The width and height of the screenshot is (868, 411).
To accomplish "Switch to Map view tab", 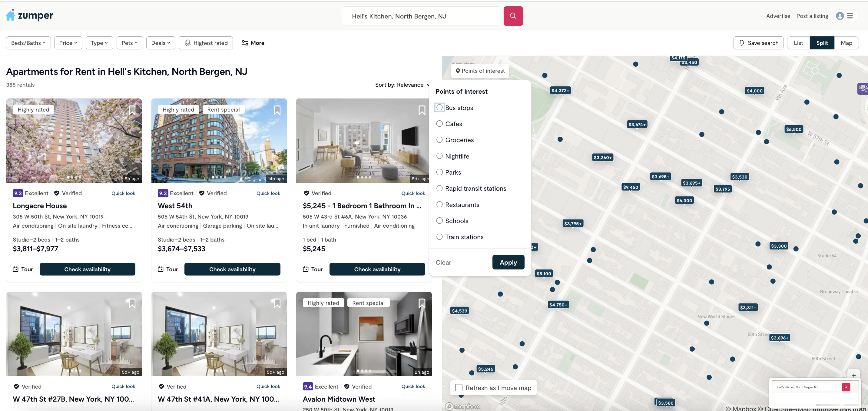I will click(x=846, y=43).
